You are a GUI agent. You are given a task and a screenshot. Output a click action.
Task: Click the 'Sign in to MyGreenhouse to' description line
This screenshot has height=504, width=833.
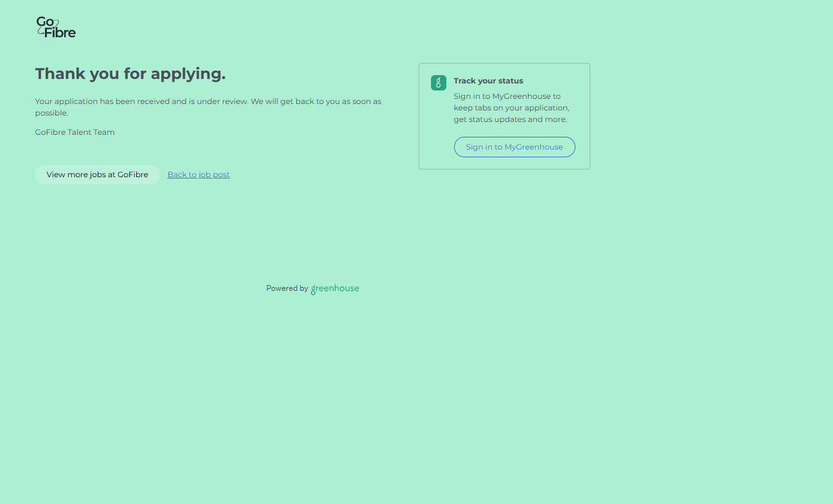[x=507, y=96]
